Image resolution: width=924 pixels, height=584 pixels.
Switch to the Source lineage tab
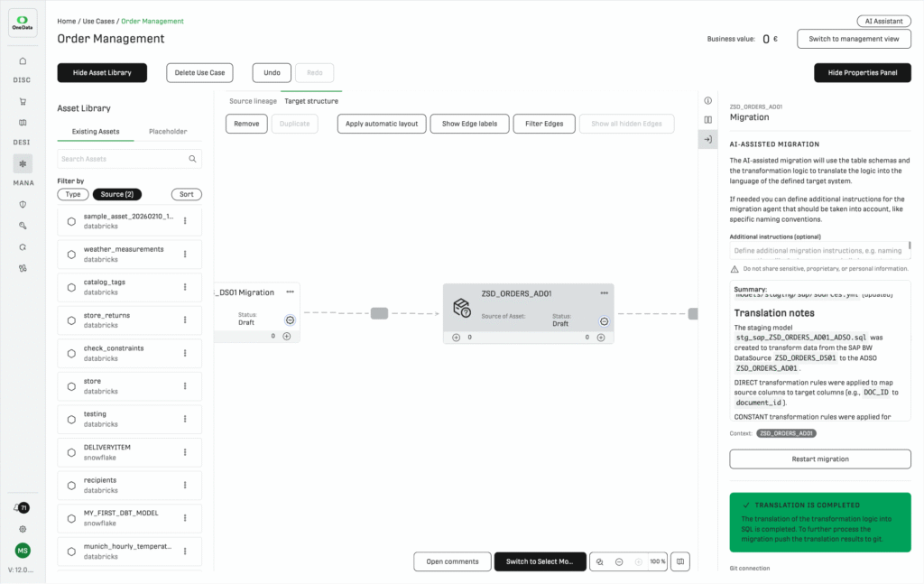[x=253, y=101]
